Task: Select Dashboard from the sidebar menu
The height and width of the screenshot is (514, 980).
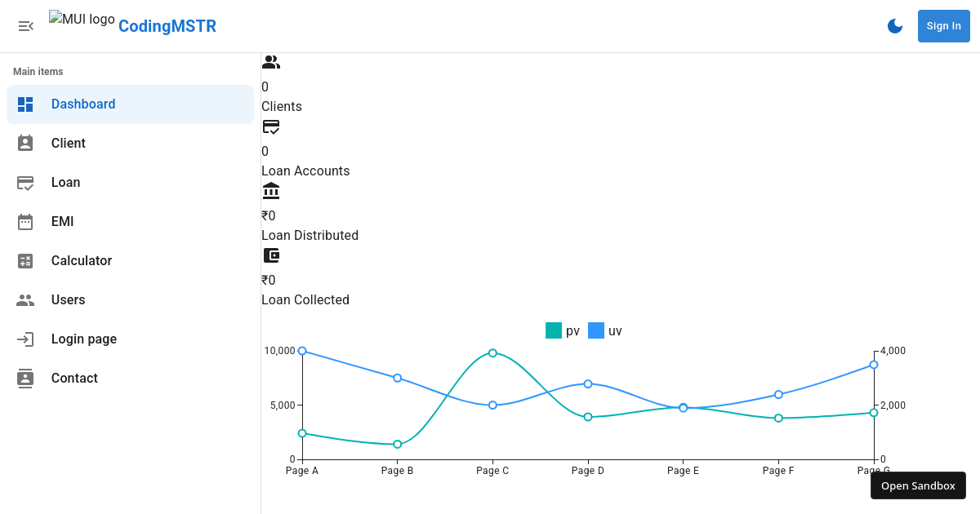Action: click(x=83, y=104)
